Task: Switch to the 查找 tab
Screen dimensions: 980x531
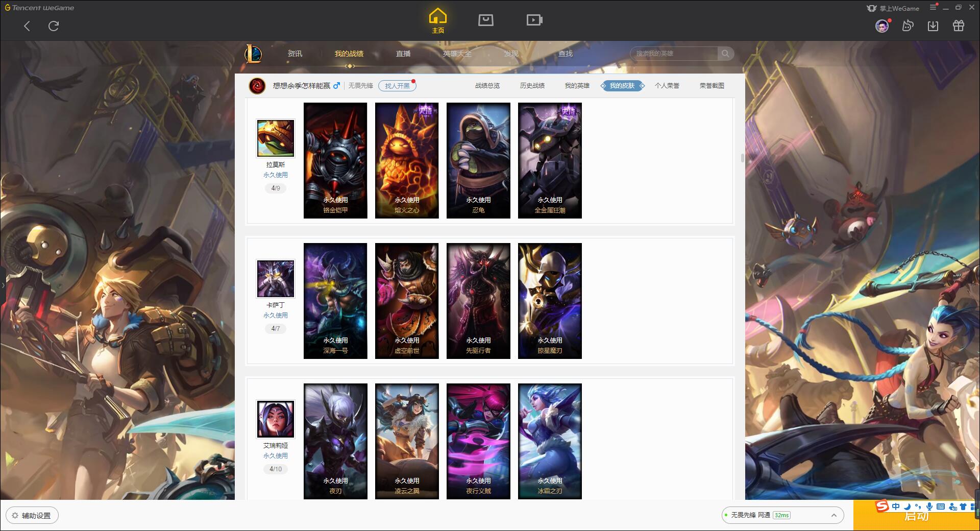Action: coord(566,54)
